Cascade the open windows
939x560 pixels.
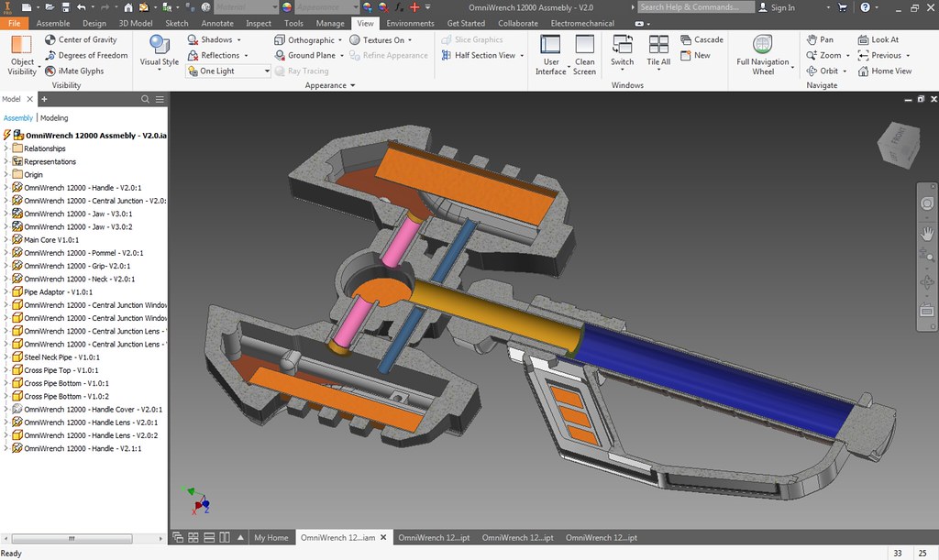pyautogui.click(x=701, y=39)
